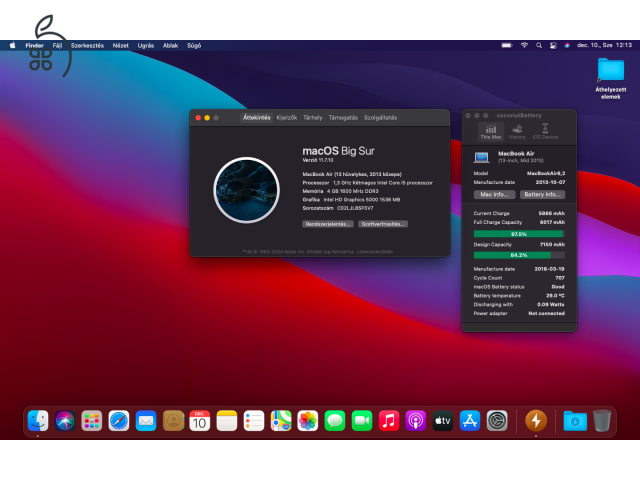Screen dimensions: 640x480
Task: Switch to iOS Device view in coconutBattery
Action: tap(545, 131)
